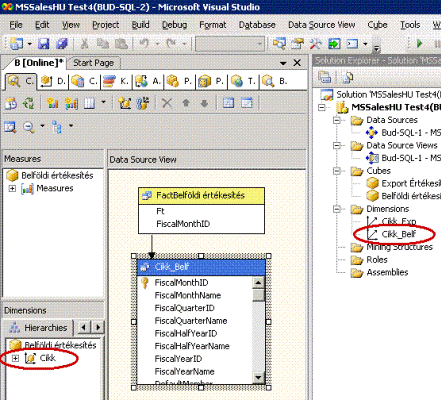This screenshot has width=441, height=400.
Task: Click the Delete X icon in cube toolbar
Action: (167, 103)
